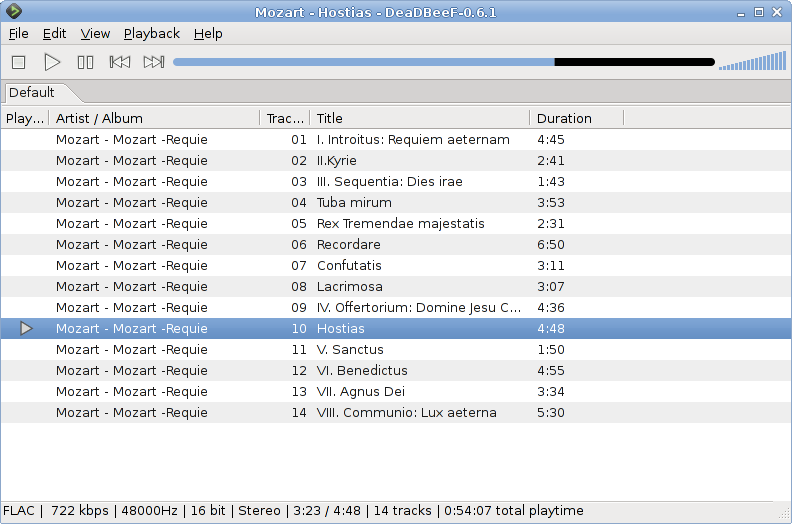Click the playing indicator arrow on Hostias row
The image size is (793, 524).
coord(26,328)
